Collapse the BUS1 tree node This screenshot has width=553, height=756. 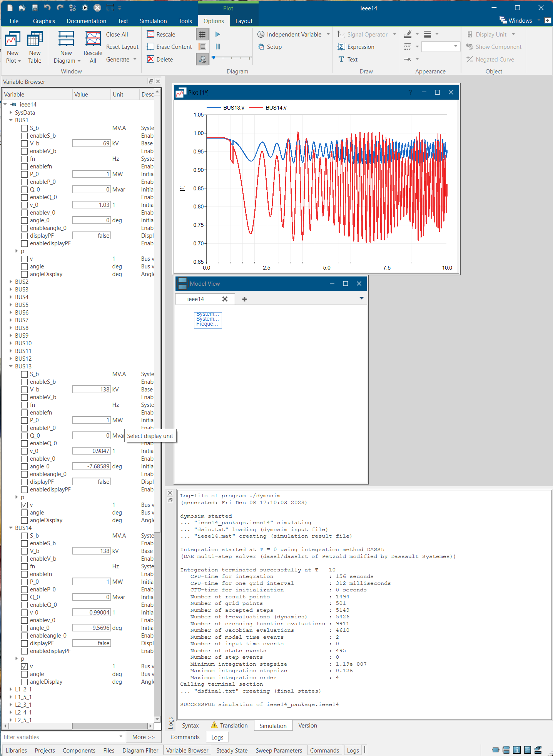coord(11,120)
